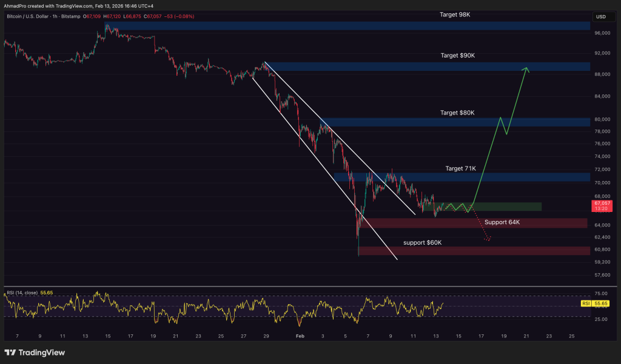Click the red current price tag 67,057

[602, 205]
